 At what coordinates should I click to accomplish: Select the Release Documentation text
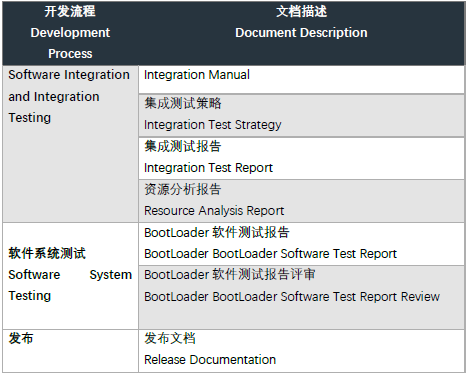pos(210,360)
